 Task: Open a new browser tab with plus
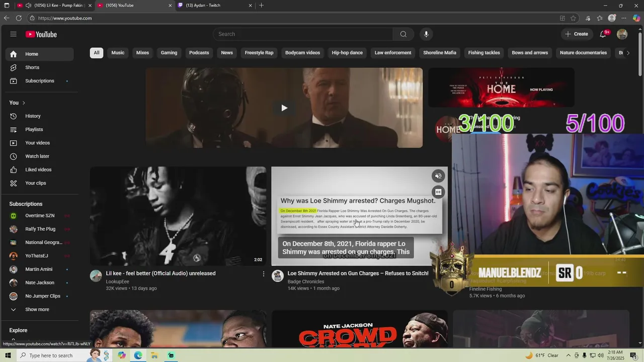pos(261,6)
